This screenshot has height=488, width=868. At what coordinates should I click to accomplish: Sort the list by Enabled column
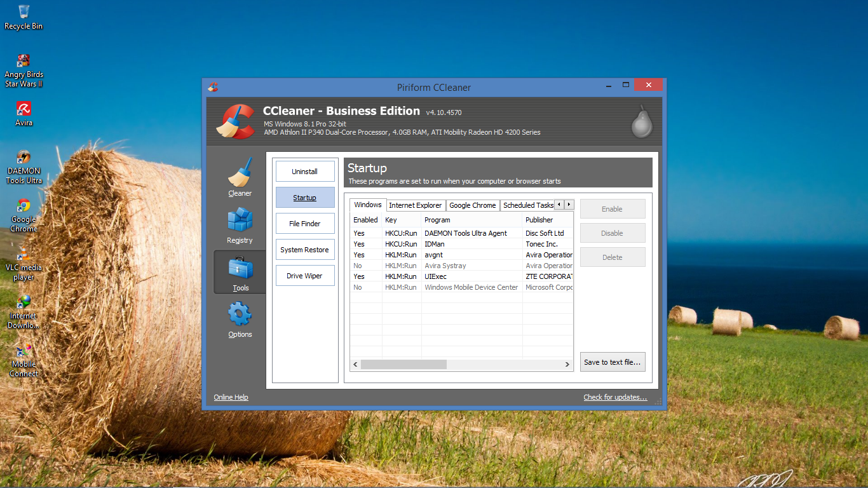pos(366,220)
